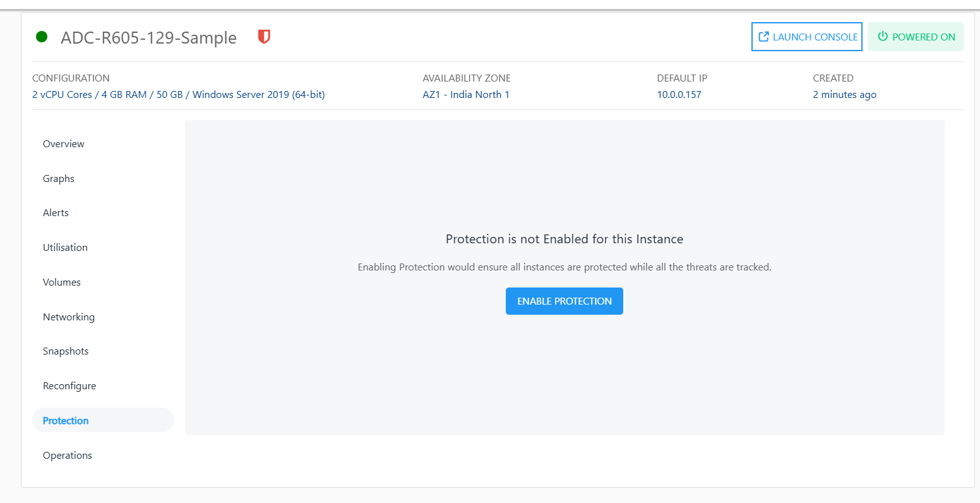This screenshot has height=503, width=980.
Task: Click the red shield icon beside the instance name
Action: point(263,37)
